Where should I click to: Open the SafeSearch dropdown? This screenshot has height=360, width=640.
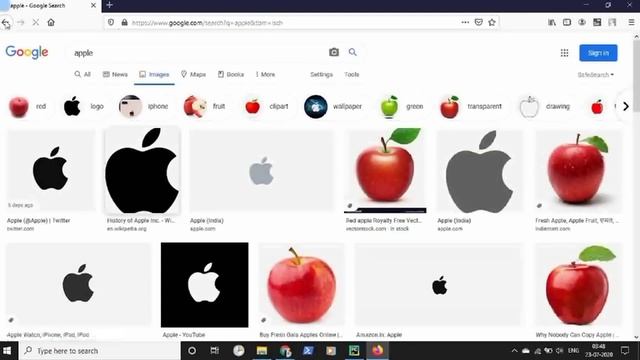[x=596, y=75]
